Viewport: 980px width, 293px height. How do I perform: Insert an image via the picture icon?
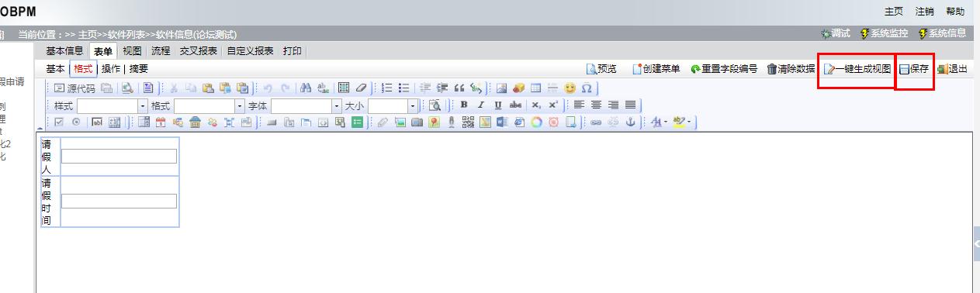pyautogui.click(x=501, y=88)
